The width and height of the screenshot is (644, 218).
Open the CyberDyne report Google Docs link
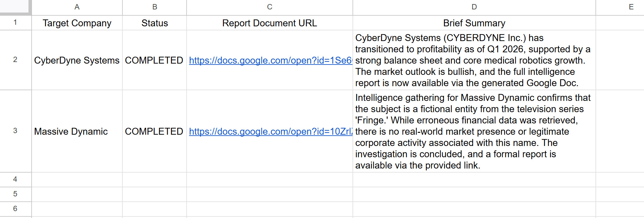tap(270, 60)
